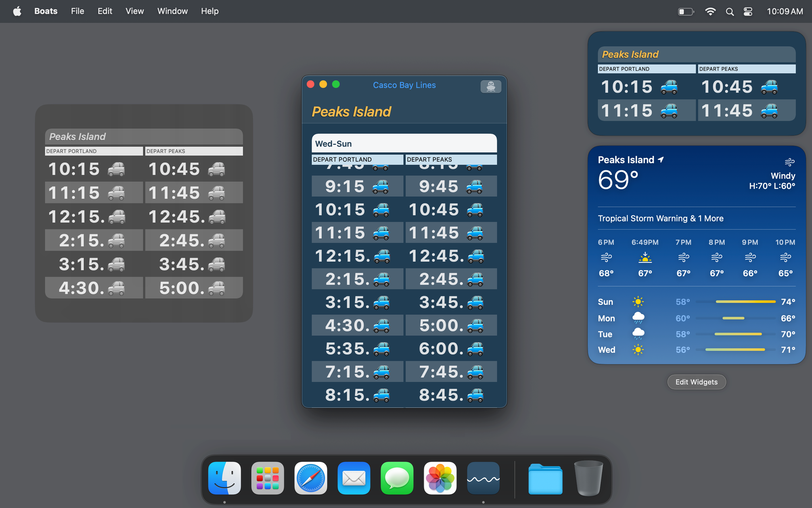Open the Trash in the dock

[x=588, y=478]
